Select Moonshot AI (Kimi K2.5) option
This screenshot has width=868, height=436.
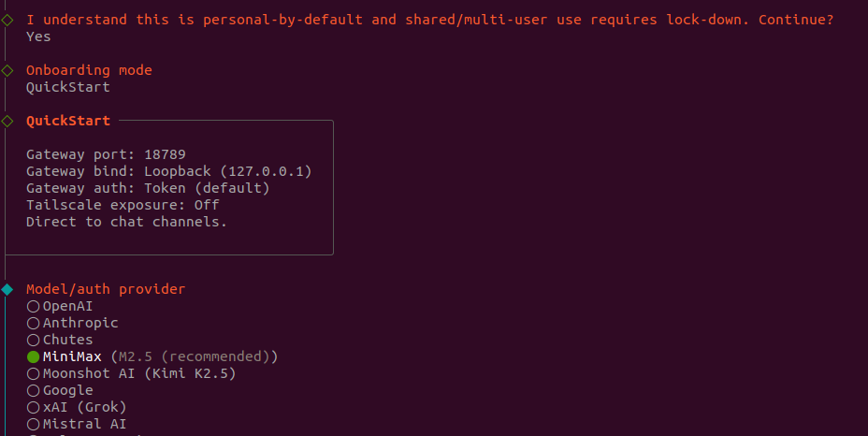34,373
